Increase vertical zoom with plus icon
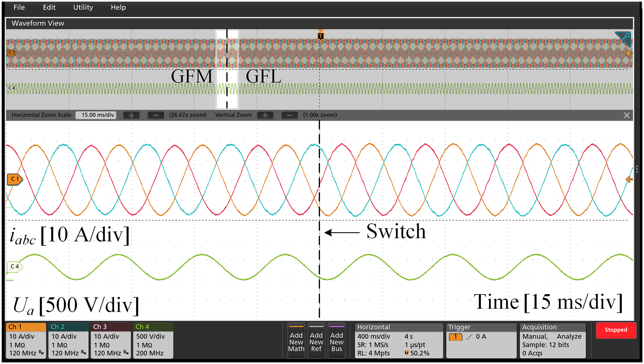644x364 pixels. pyautogui.click(x=265, y=115)
